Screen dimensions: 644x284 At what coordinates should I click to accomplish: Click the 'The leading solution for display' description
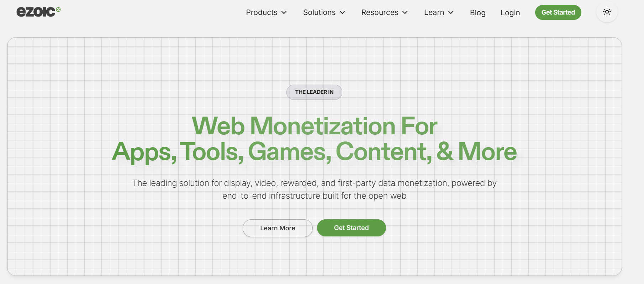pos(315,183)
